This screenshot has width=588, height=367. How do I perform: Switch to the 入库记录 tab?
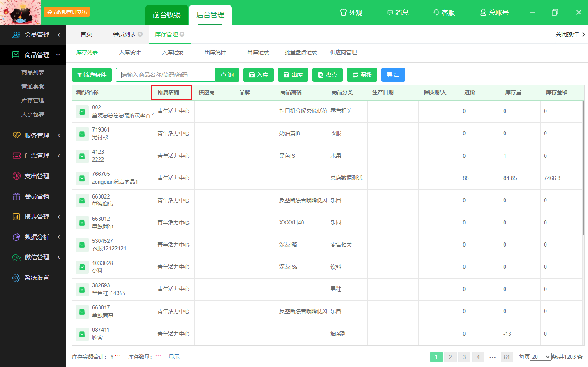point(173,53)
